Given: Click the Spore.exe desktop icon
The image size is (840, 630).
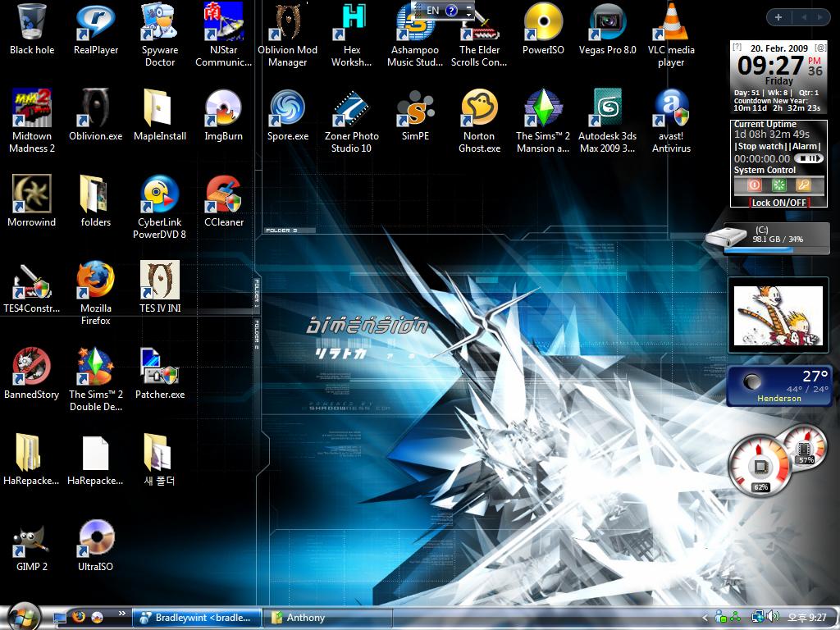Looking at the screenshot, I should click(288, 109).
